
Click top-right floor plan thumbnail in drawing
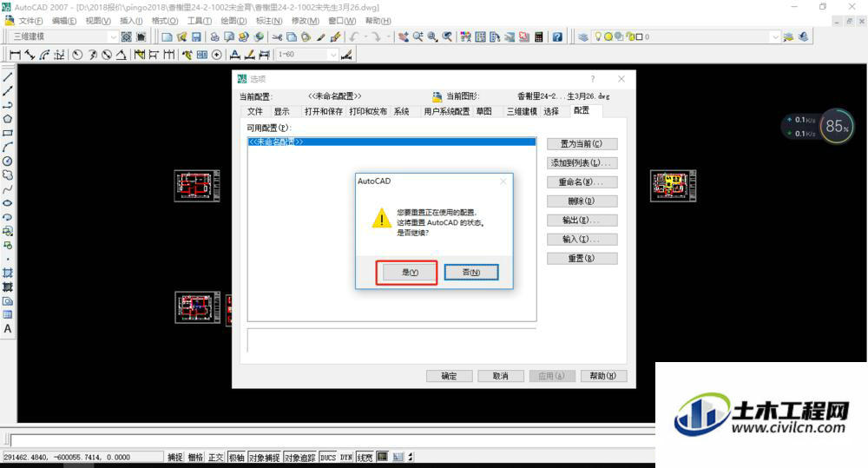pos(674,186)
